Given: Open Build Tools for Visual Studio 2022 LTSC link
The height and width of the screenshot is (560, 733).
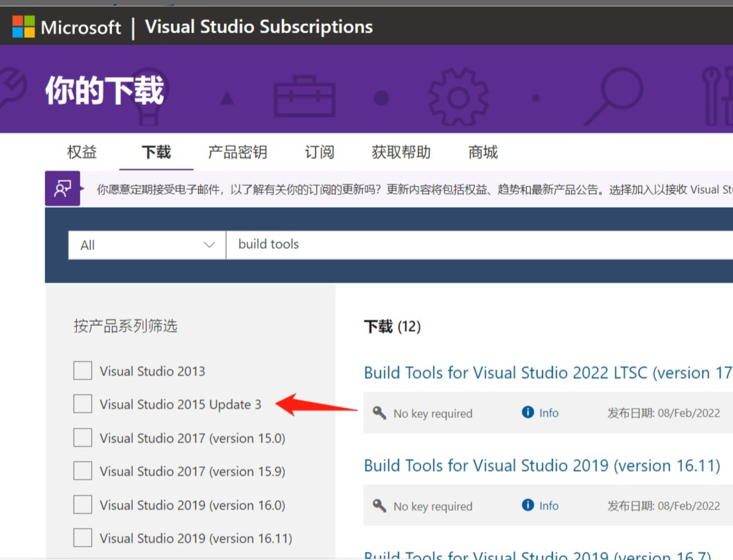Looking at the screenshot, I should pyautogui.click(x=548, y=372).
